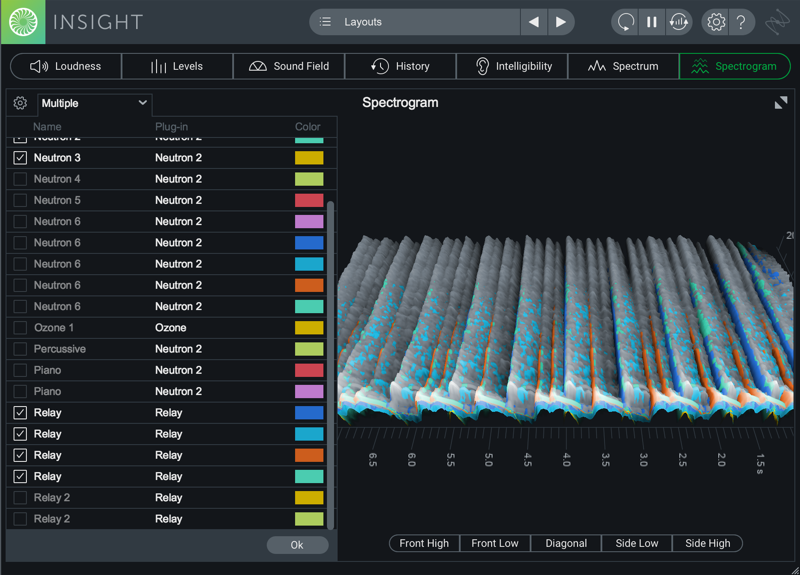Click the reset meters circular arrow icon

[626, 22]
